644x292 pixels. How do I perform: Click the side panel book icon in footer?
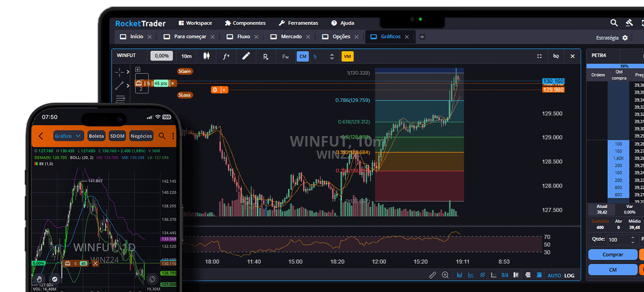pos(516,275)
